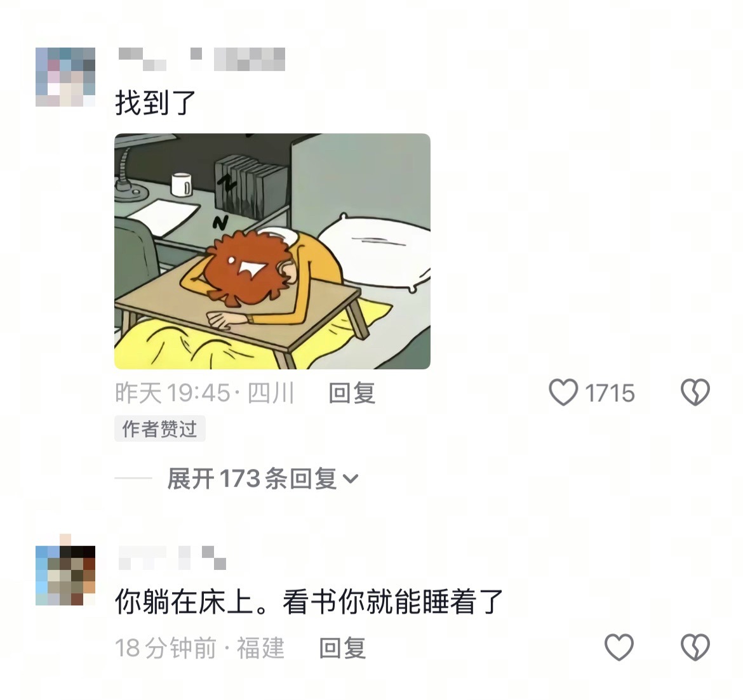Open the first commenter's blurred username
743x700 pixels.
click(201, 59)
